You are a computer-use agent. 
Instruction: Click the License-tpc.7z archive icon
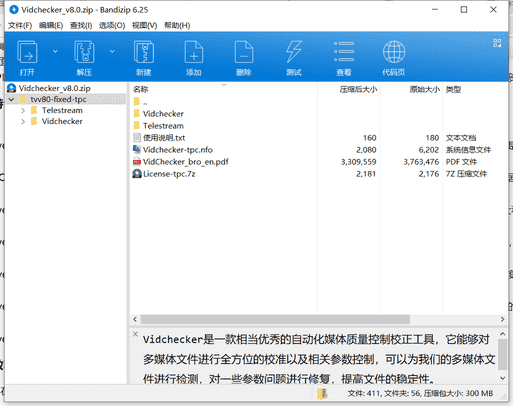pyautogui.click(x=137, y=174)
